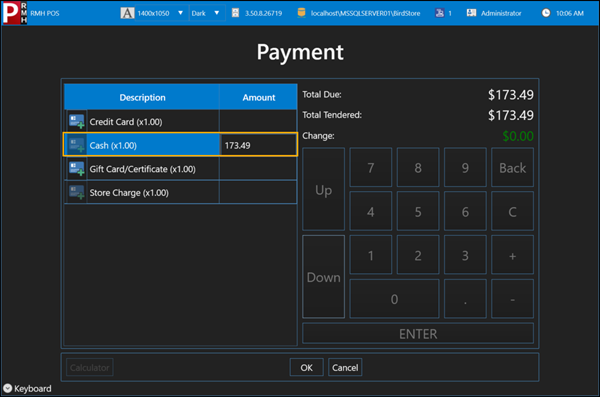This screenshot has height=397, width=600.
Task: Click the Gift Card/Certificate amount cell
Action: (x=258, y=169)
